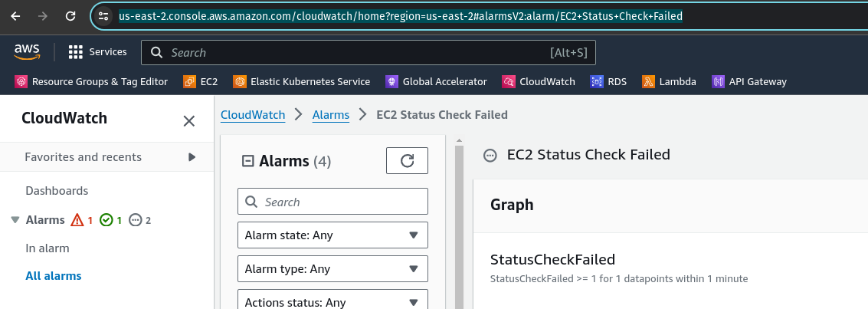The image size is (868, 309).
Task: Open Dashboards in the sidebar
Action: tap(57, 190)
